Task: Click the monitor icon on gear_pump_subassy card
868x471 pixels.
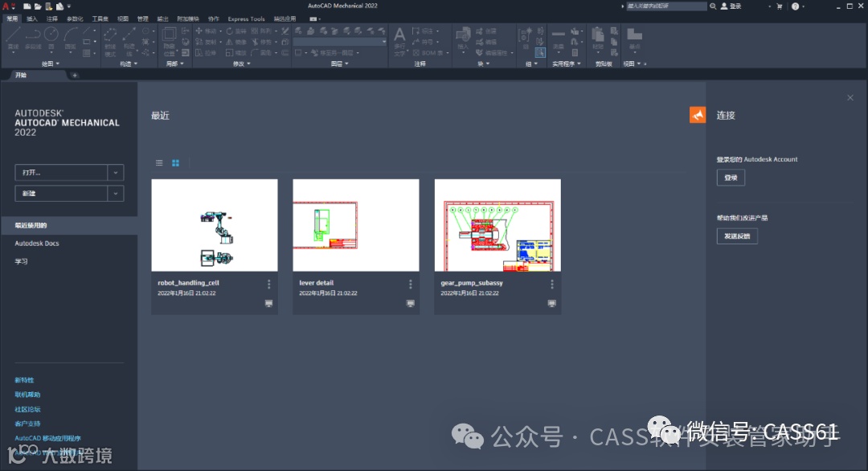Action: coord(552,303)
